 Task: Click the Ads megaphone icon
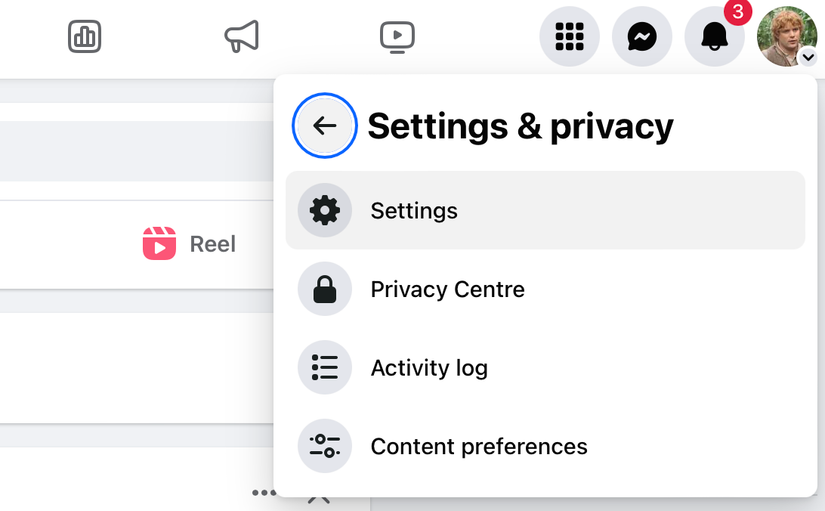[x=241, y=37]
